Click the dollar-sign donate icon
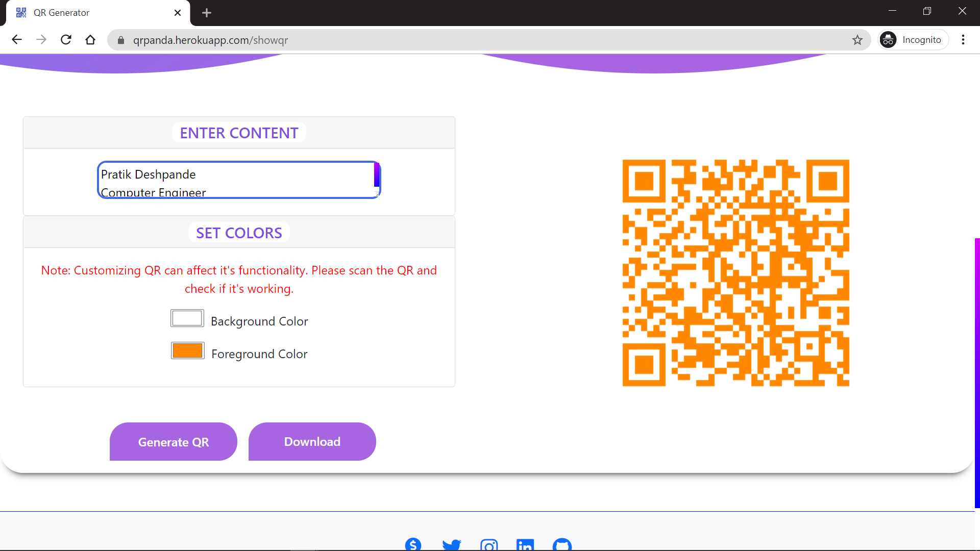The height and width of the screenshot is (551, 980). 413,544
